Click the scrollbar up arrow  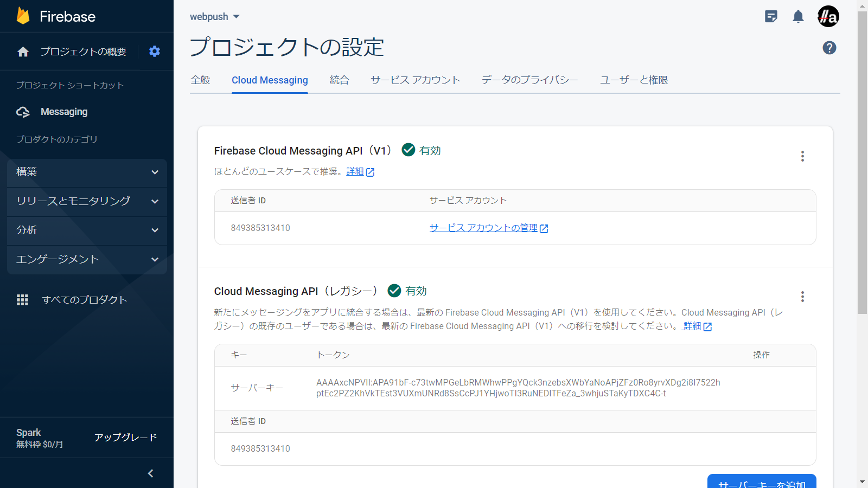[x=862, y=5]
